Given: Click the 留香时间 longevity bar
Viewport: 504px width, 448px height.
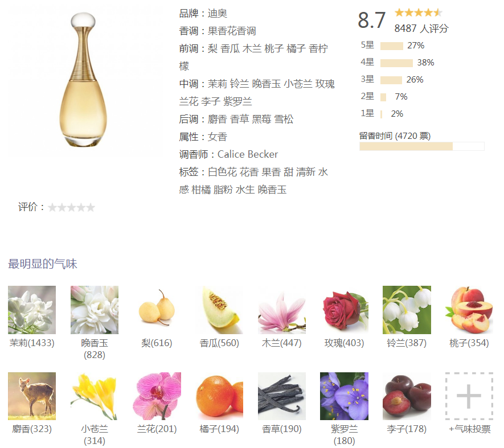Looking at the screenshot, I should [422, 146].
